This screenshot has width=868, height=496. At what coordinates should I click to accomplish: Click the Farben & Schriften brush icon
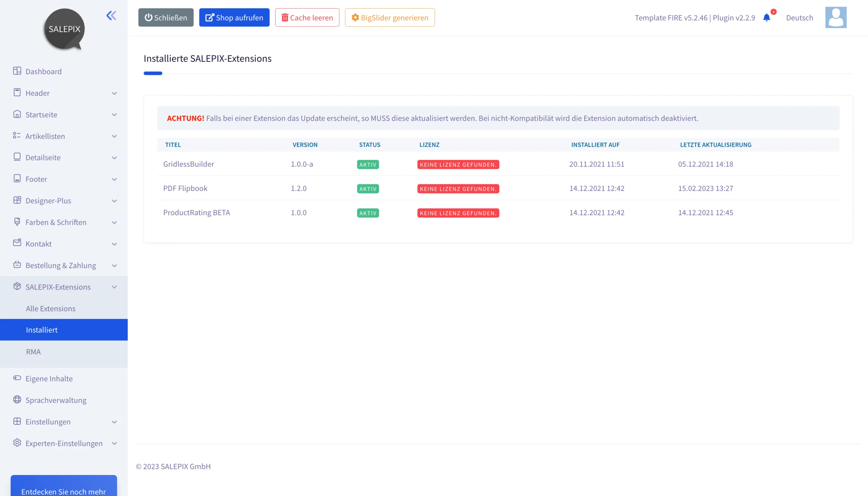[17, 222]
